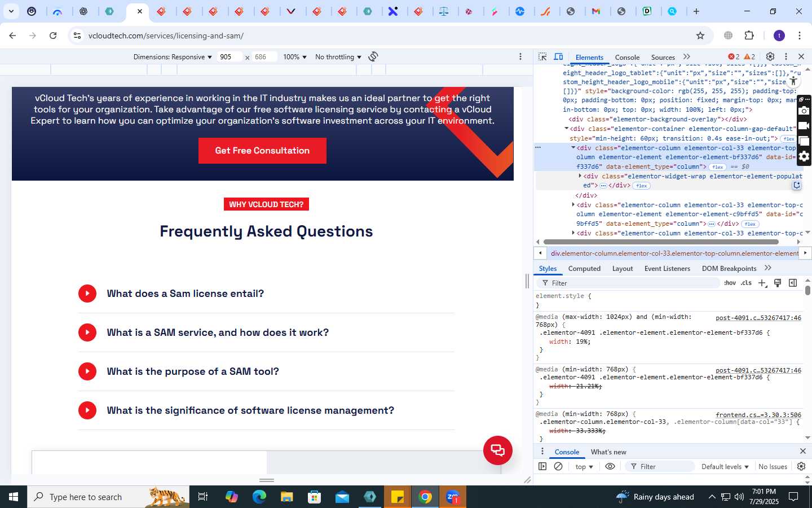Open the console drawer three-dot menu
Image resolution: width=812 pixels, height=508 pixels.
click(542, 452)
